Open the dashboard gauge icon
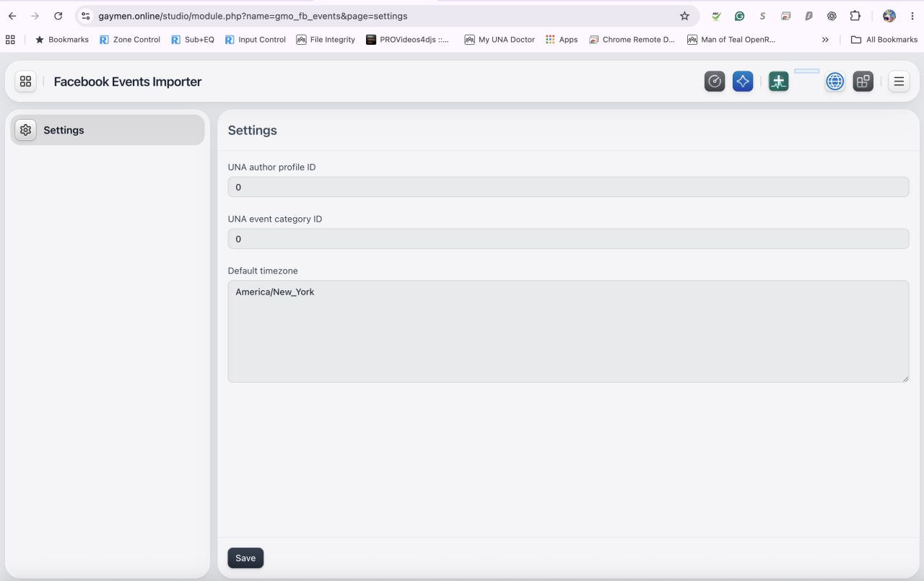Image resolution: width=924 pixels, height=581 pixels. (x=715, y=82)
